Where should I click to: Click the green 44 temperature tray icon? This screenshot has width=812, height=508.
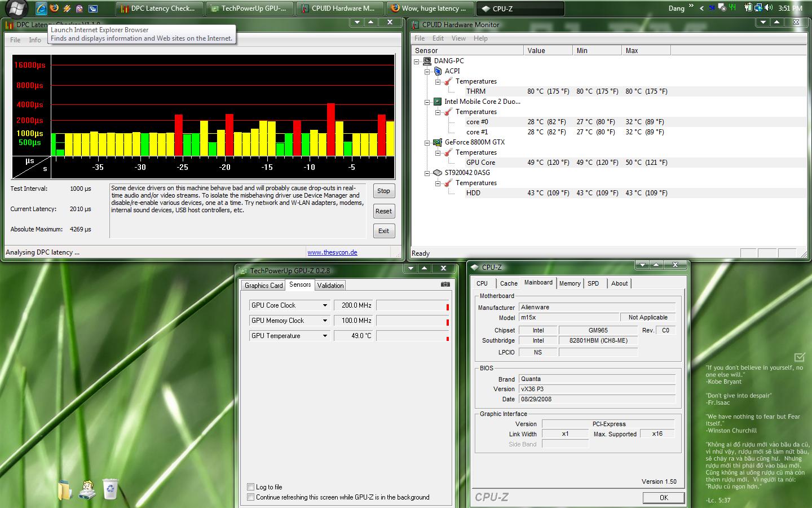pyautogui.click(x=732, y=7)
